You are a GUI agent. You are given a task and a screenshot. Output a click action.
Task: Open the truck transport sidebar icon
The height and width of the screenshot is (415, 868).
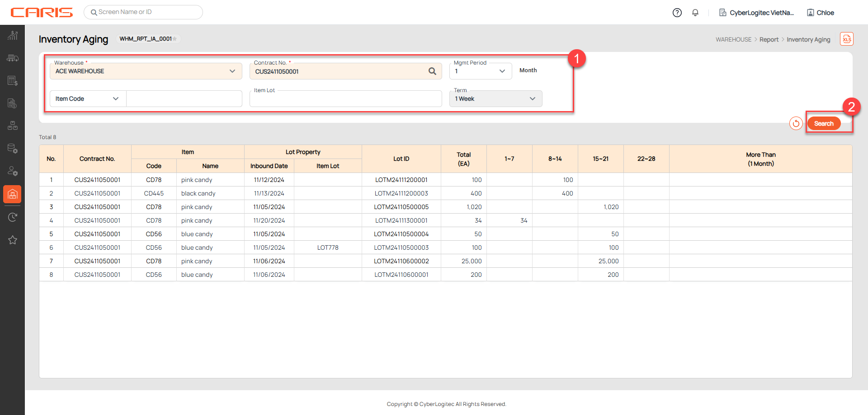13,58
